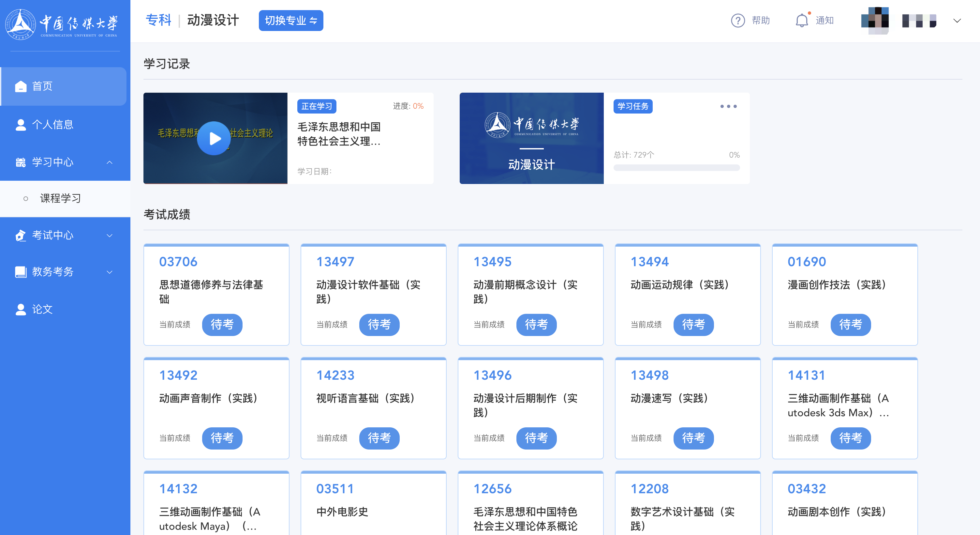Select 课程学习 submenu item
The width and height of the screenshot is (980, 535).
[60, 198]
